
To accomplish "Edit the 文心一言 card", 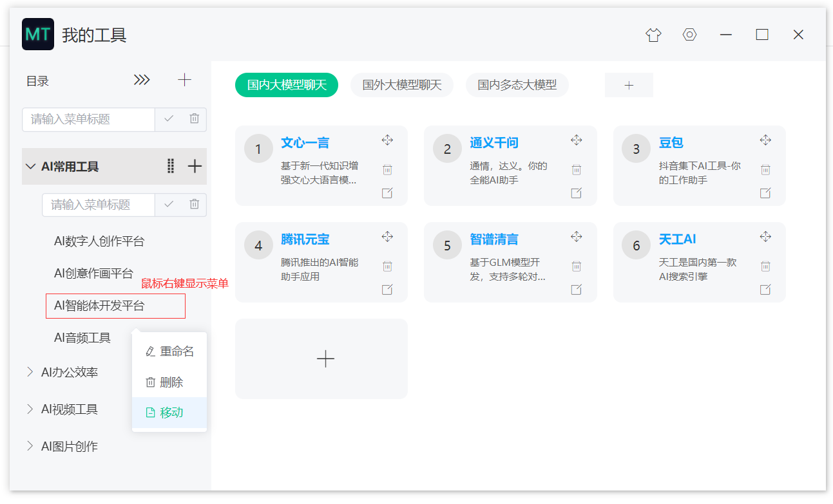I will (387, 192).
